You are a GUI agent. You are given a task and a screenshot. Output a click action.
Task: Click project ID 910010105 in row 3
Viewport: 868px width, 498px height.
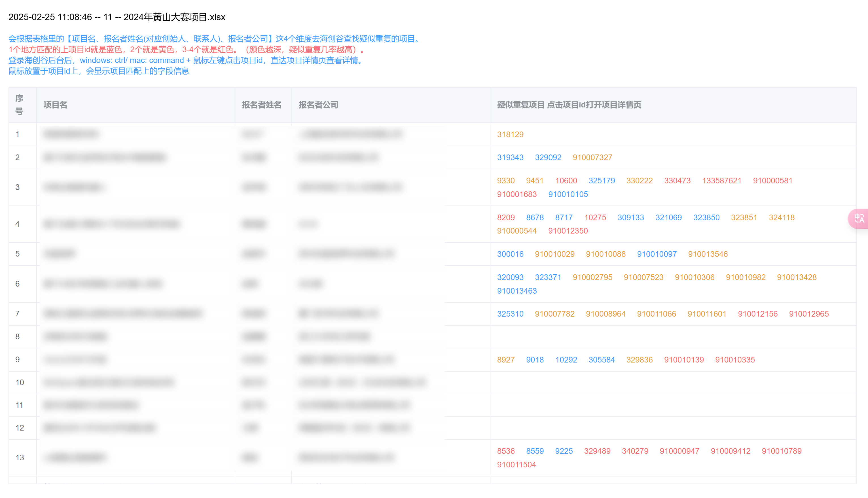(568, 194)
